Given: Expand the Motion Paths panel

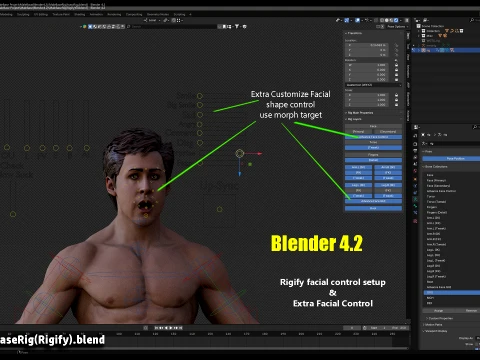Looking at the screenshot, I should coord(433,324).
